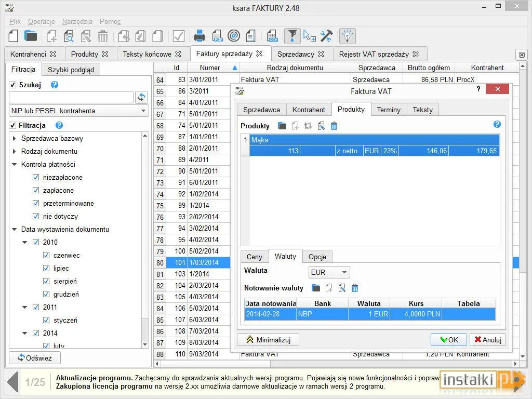Click the Minimalizuj button
This screenshot has width=532, height=399.
(x=268, y=340)
